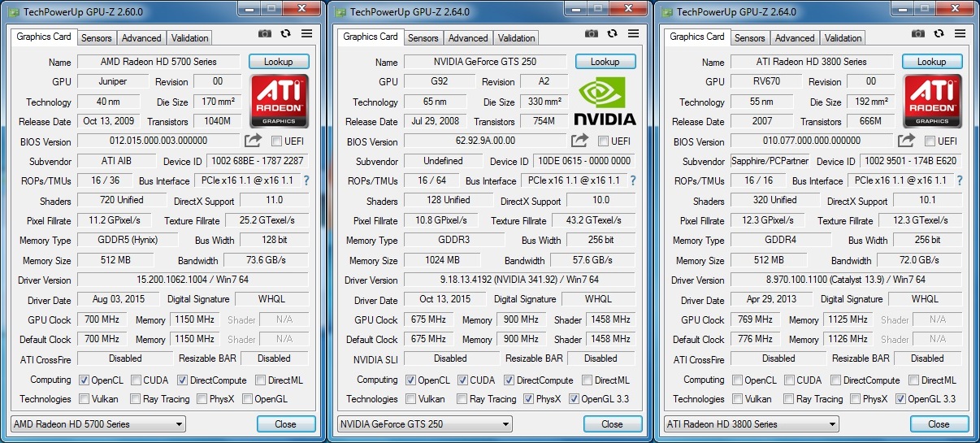
Task: Toggle Ray Tracing checkbox in GTS 250 window
Action: (x=462, y=399)
